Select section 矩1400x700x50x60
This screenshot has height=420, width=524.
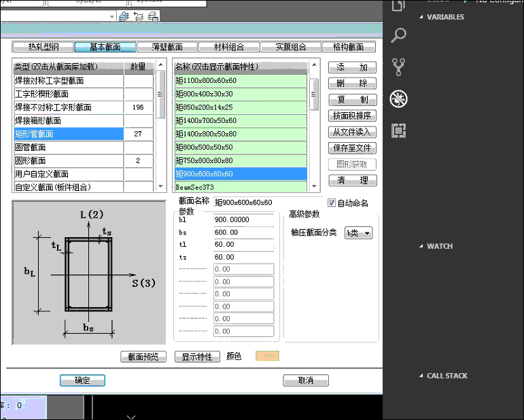[x=241, y=120]
